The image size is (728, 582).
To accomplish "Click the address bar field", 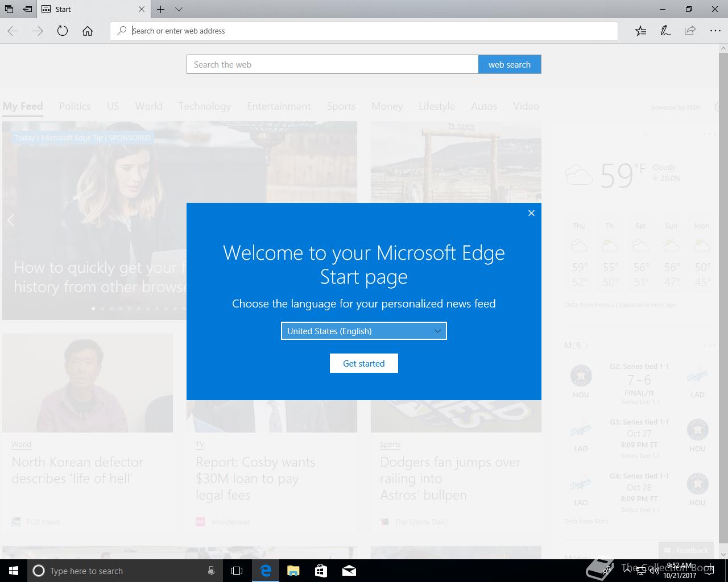I will click(364, 31).
